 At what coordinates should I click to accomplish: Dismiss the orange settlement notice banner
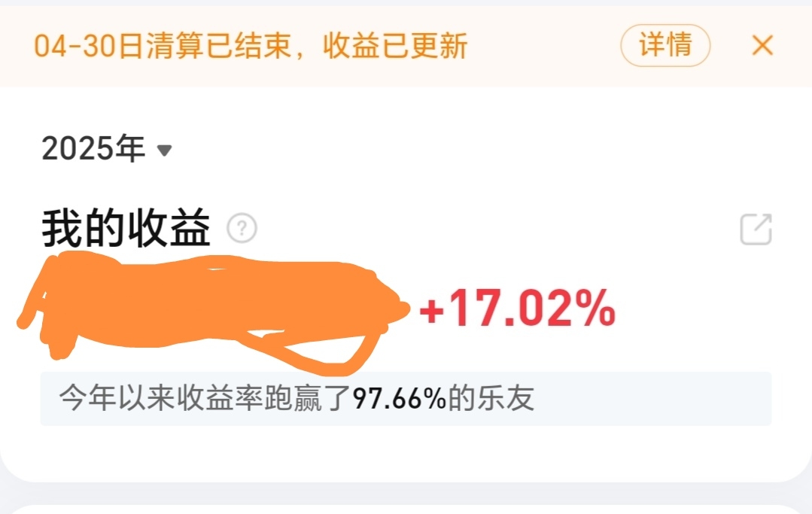pyautogui.click(x=762, y=45)
